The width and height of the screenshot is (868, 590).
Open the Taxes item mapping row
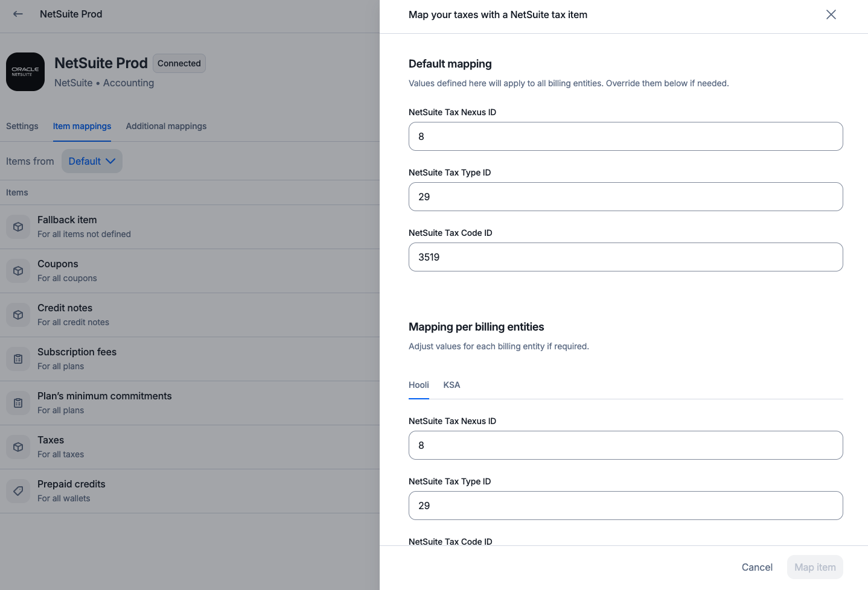click(181, 447)
